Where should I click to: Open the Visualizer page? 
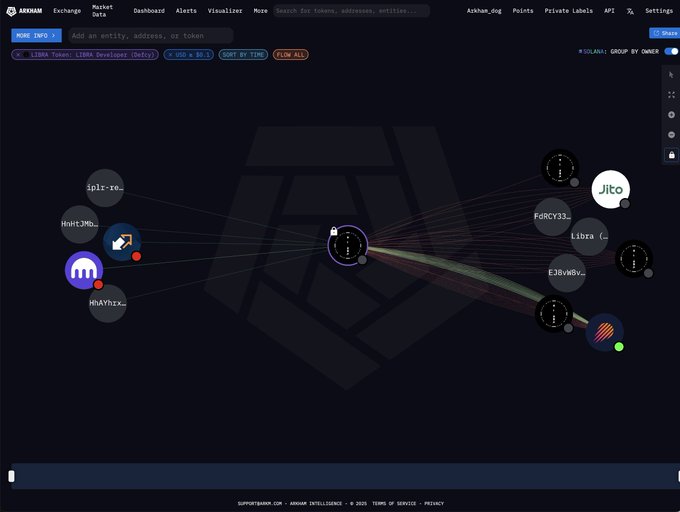pos(225,11)
